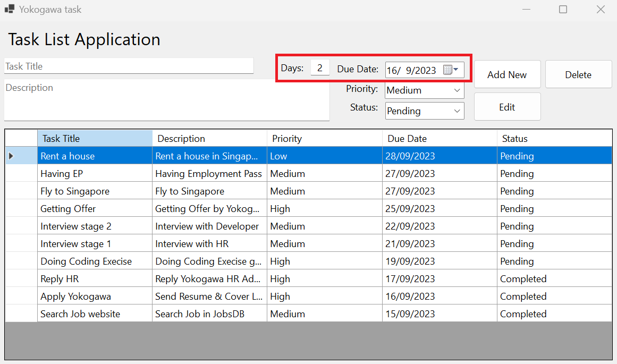Select the Having EP task row
Image resolution: width=617 pixels, height=364 pixels.
(95, 173)
